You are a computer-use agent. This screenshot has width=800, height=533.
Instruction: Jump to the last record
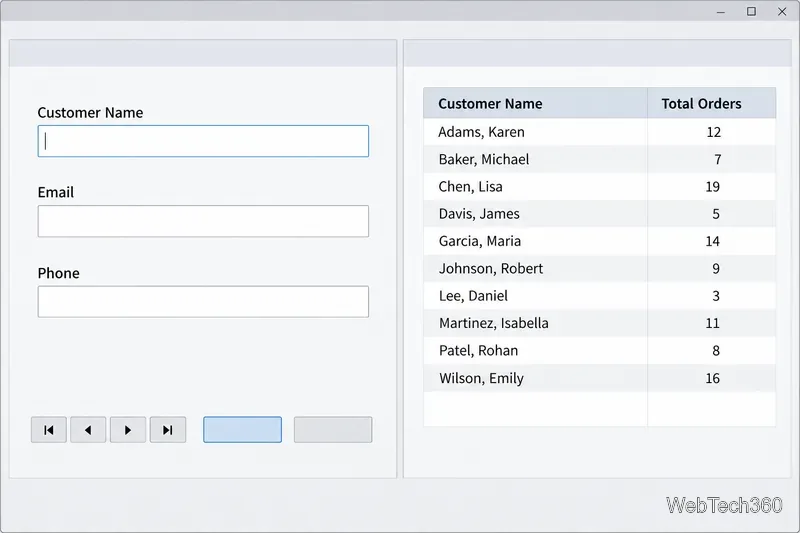[168, 430]
